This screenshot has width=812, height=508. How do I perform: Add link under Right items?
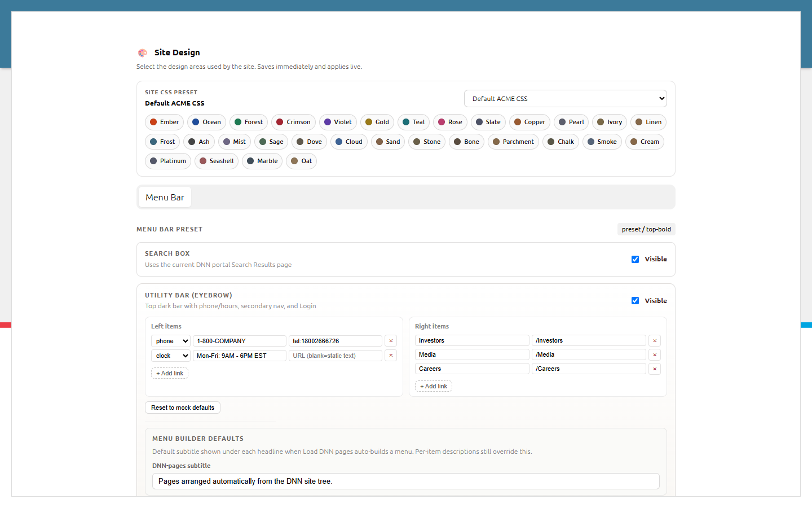pyautogui.click(x=434, y=386)
